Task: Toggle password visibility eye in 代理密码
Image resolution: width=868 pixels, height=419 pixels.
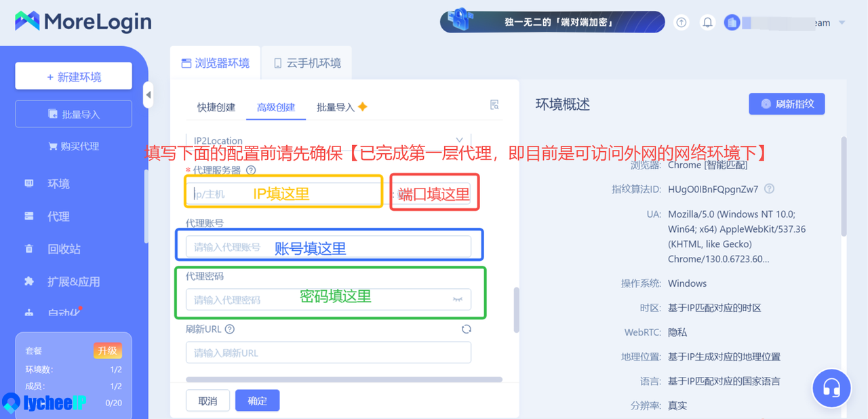Action: pos(458,299)
